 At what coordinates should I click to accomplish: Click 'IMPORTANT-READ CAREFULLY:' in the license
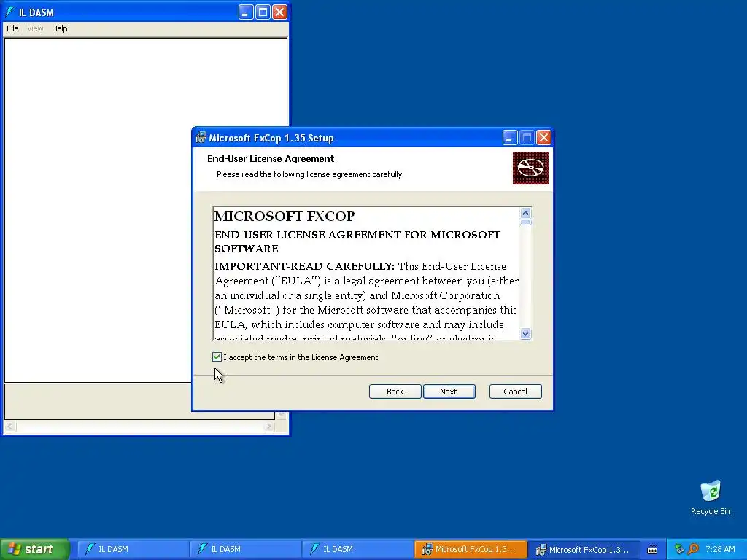(x=304, y=266)
